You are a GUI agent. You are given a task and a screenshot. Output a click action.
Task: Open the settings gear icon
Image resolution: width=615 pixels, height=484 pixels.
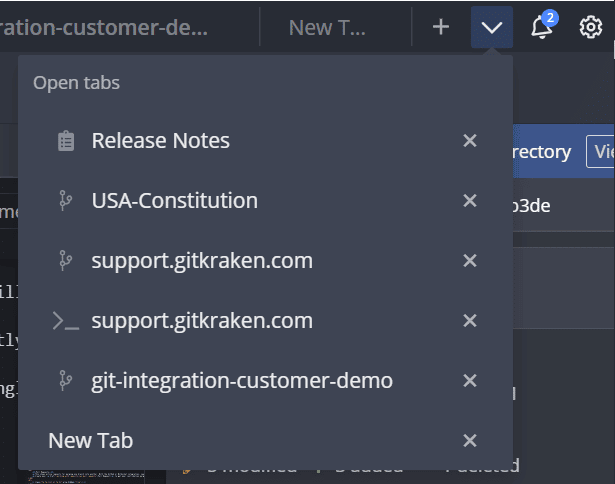point(590,27)
